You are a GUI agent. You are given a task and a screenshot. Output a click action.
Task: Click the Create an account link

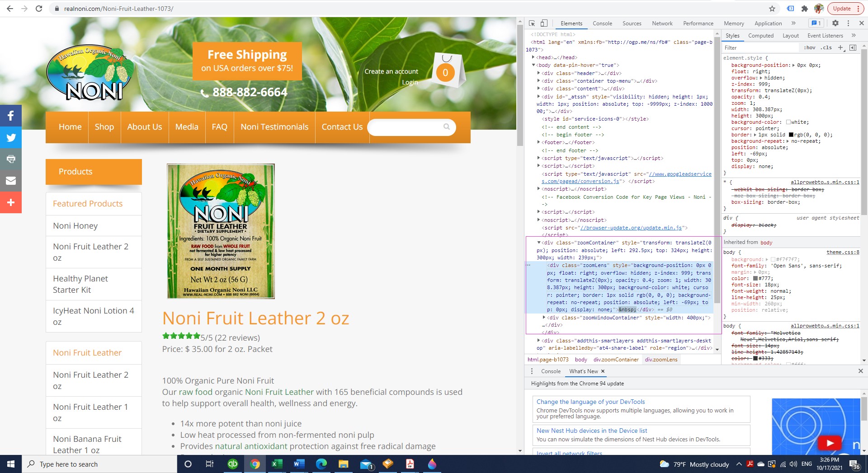coord(391,71)
